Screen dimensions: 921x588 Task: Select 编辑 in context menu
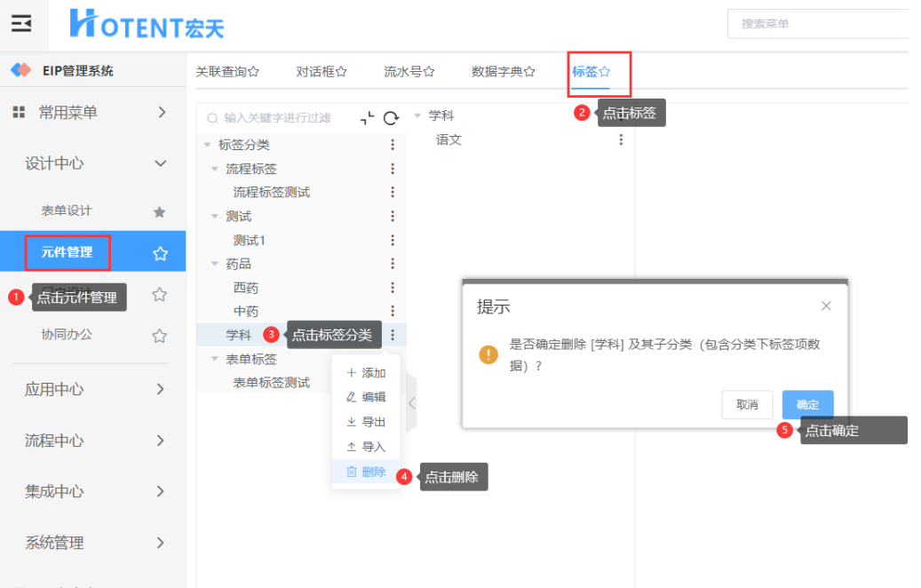pos(366,397)
